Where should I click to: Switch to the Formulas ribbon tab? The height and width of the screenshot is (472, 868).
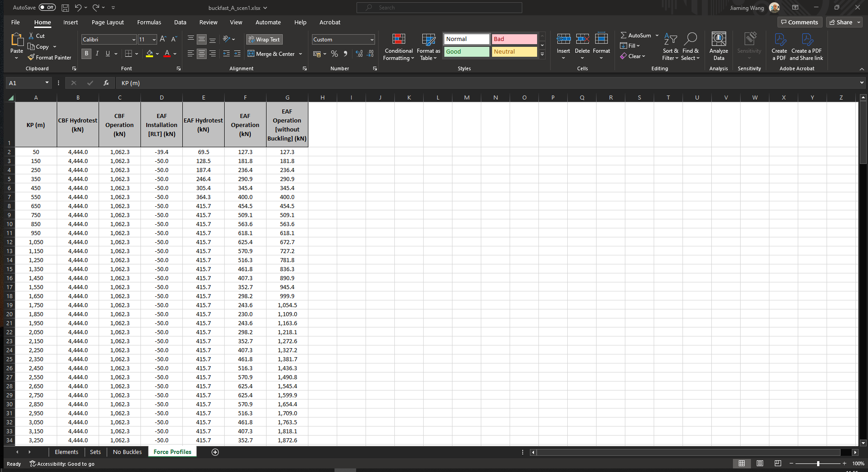[x=149, y=22]
